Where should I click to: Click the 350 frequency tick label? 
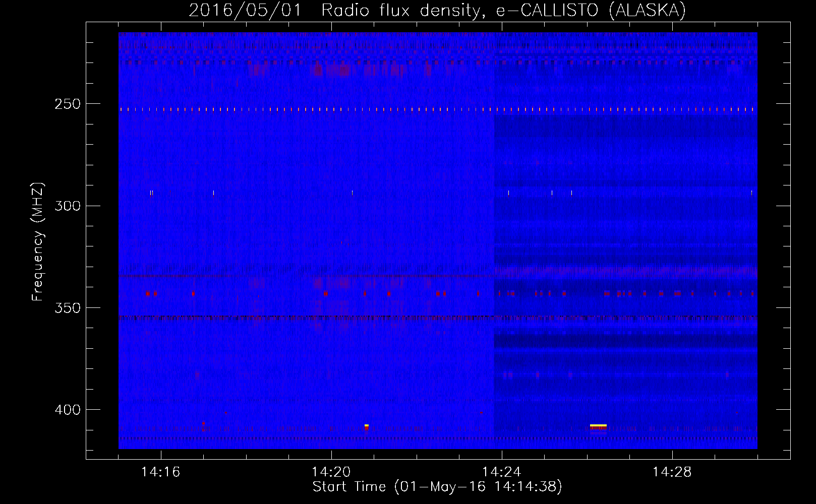[x=68, y=308]
